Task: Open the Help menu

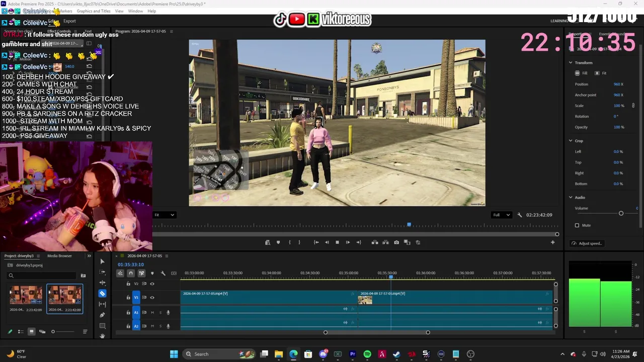Action: tap(151, 11)
